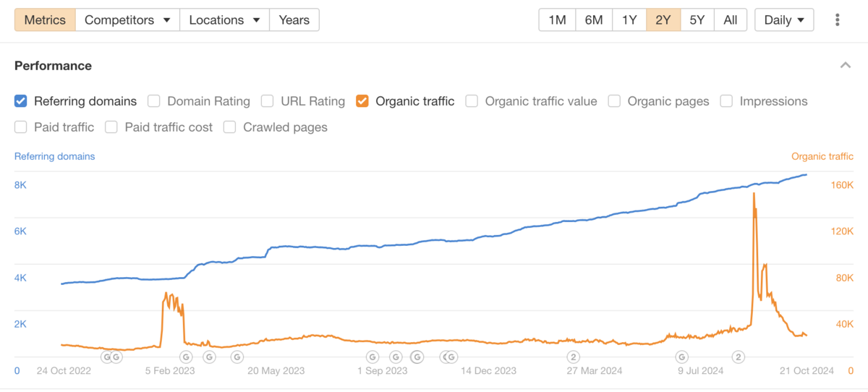Select the Metrics tab

pos(45,20)
